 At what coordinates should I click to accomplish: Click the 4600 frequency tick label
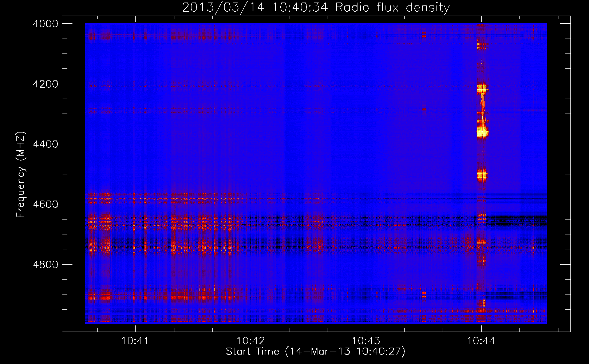46,204
